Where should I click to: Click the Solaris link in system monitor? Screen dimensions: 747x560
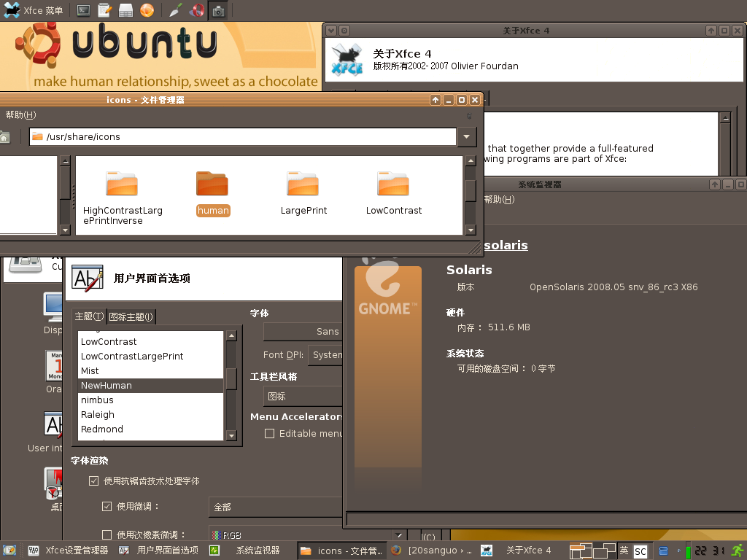(x=506, y=245)
